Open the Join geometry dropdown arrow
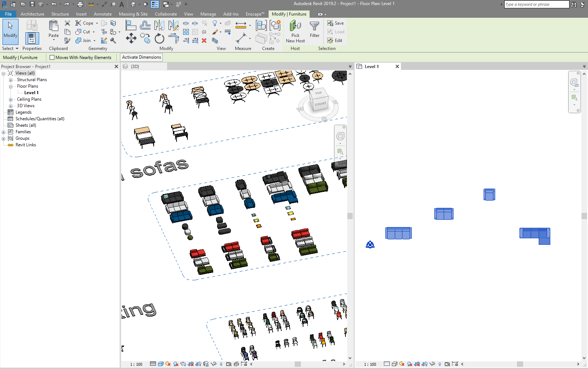The width and height of the screenshot is (588, 369). coord(94,41)
